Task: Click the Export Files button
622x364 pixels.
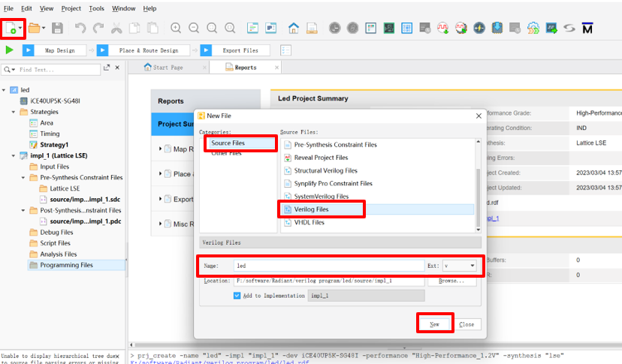Action: tap(240, 50)
